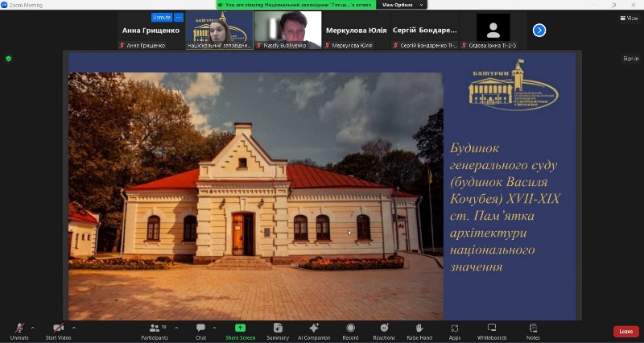
Task: Expand the caret next to Participants
Action: pyautogui.click(x=176, y=328)
